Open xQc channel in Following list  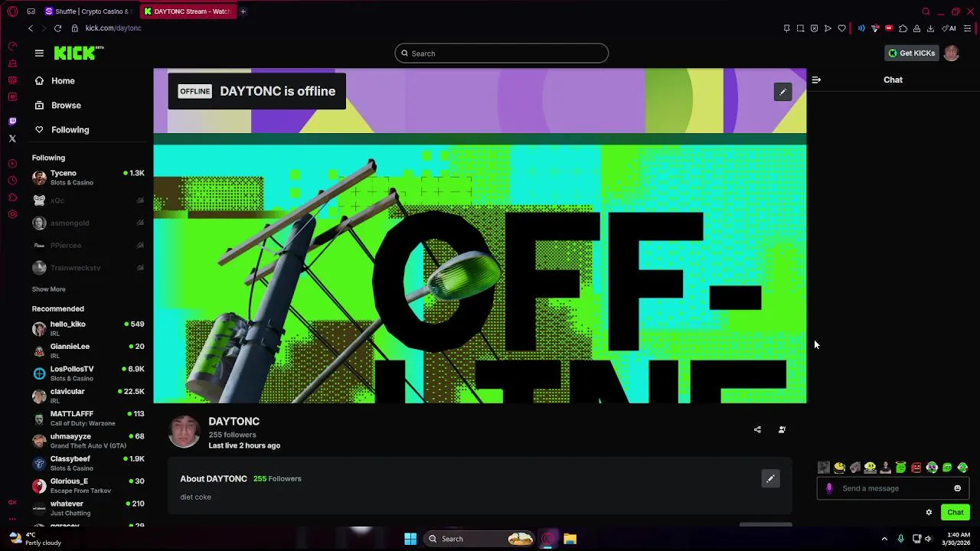(88, 201)
